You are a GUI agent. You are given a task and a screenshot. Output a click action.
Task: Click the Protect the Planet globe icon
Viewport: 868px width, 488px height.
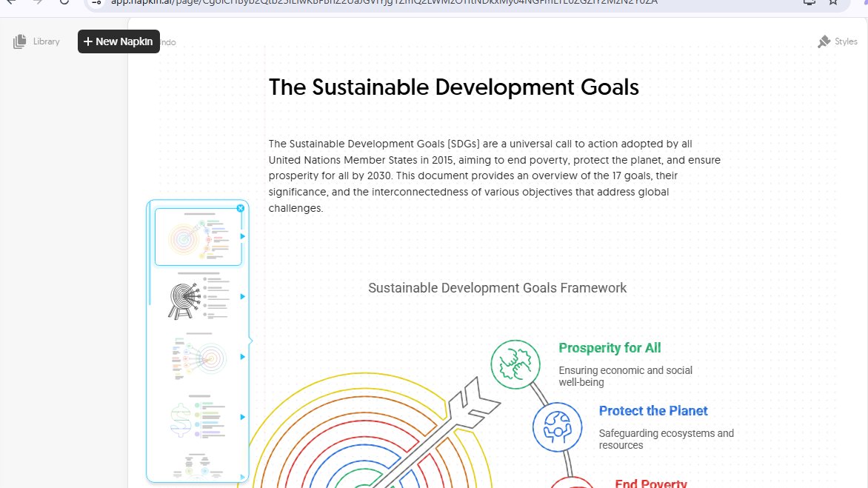pos(558,427)
